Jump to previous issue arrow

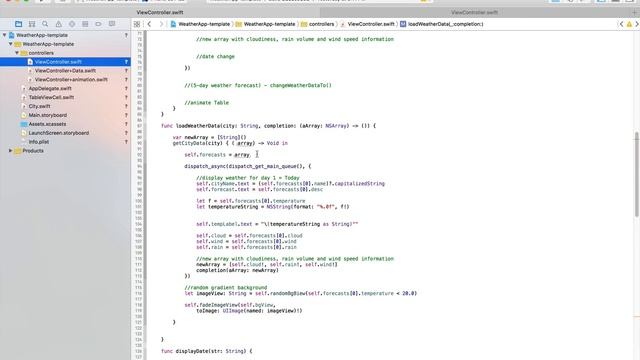[621, 24]
